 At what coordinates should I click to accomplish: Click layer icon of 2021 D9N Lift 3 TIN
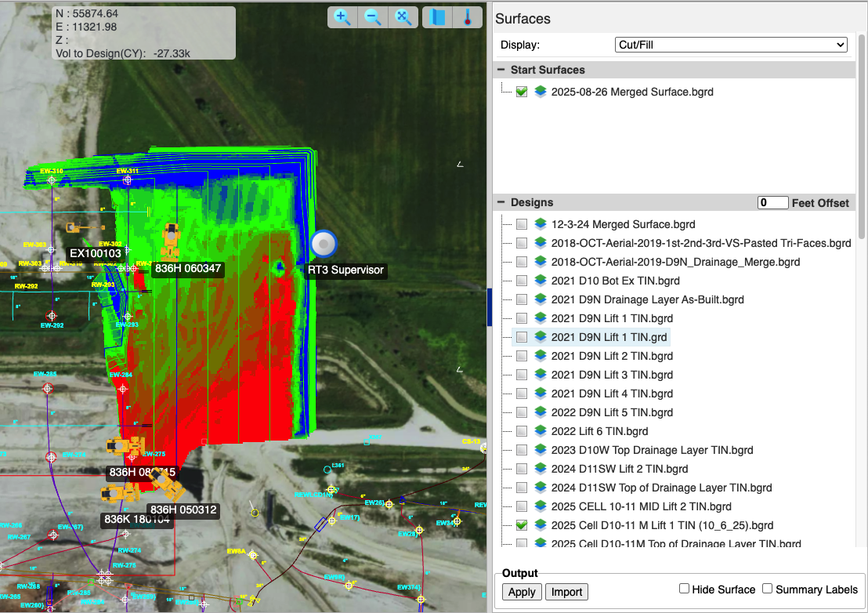pyautogui.click(x=541, y=375)
